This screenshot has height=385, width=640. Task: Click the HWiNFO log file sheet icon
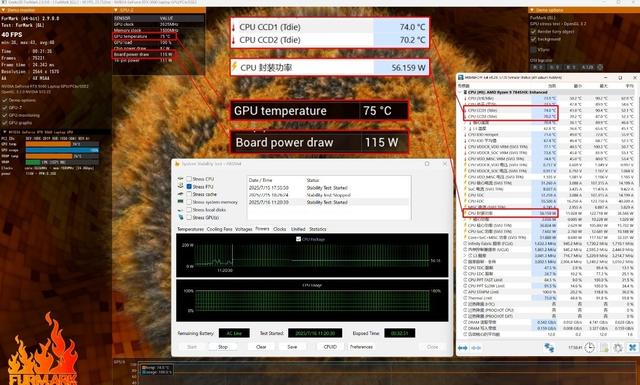[604, 347]
